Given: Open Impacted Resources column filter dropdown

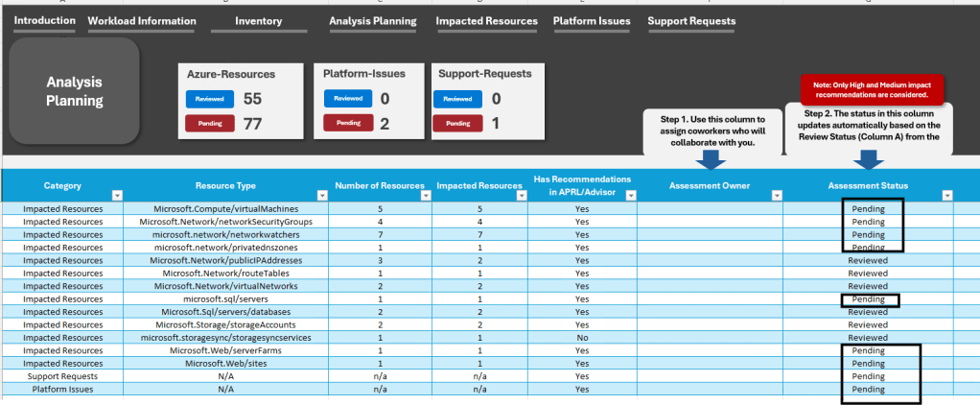Looking at the screenshot, I should pos(523,195).
